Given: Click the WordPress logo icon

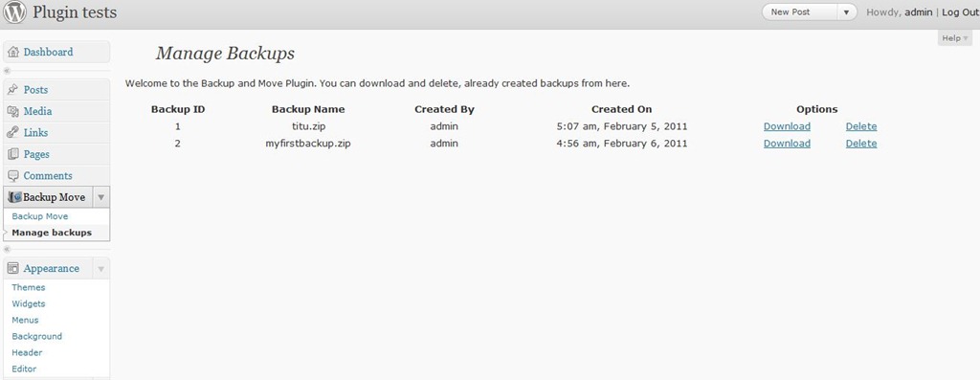Looking at the screenshot, I should coord(14,12).
